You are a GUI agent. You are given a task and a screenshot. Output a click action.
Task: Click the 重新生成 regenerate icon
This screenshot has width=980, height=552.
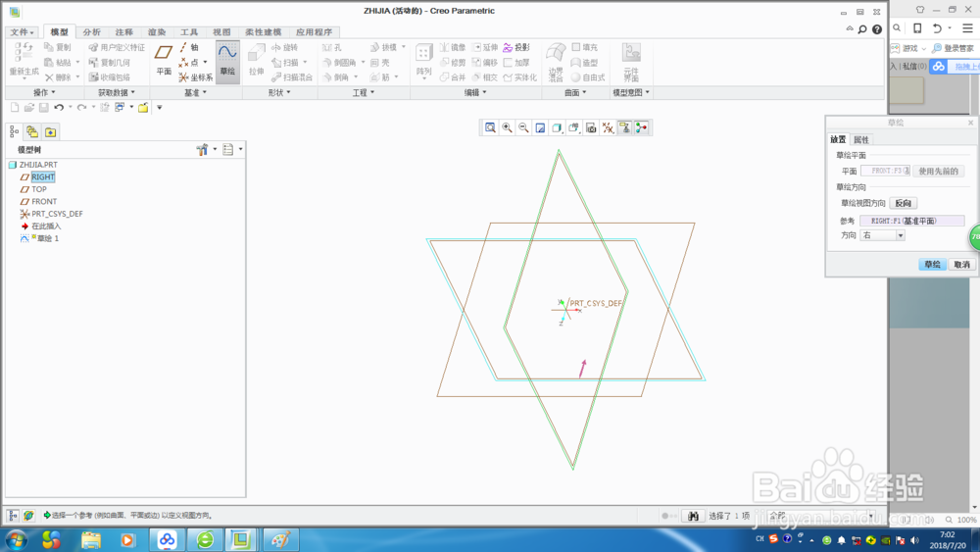coord(24,60)
